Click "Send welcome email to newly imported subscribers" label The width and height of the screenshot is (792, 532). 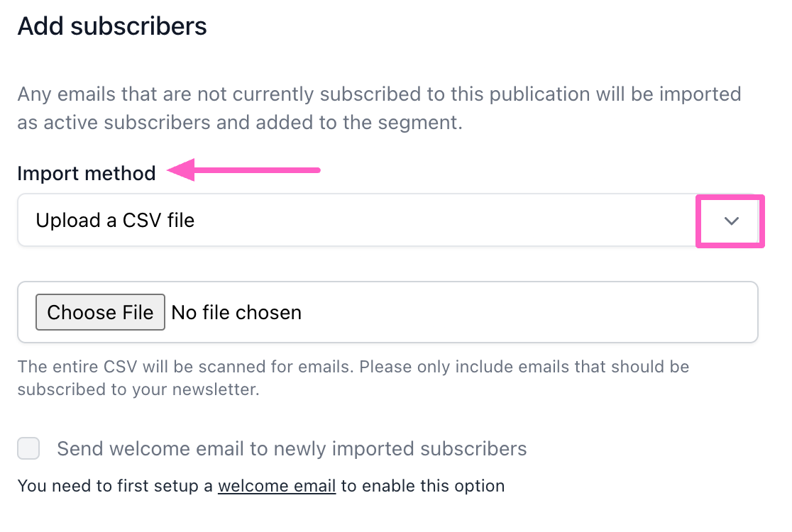coord(292,448)
